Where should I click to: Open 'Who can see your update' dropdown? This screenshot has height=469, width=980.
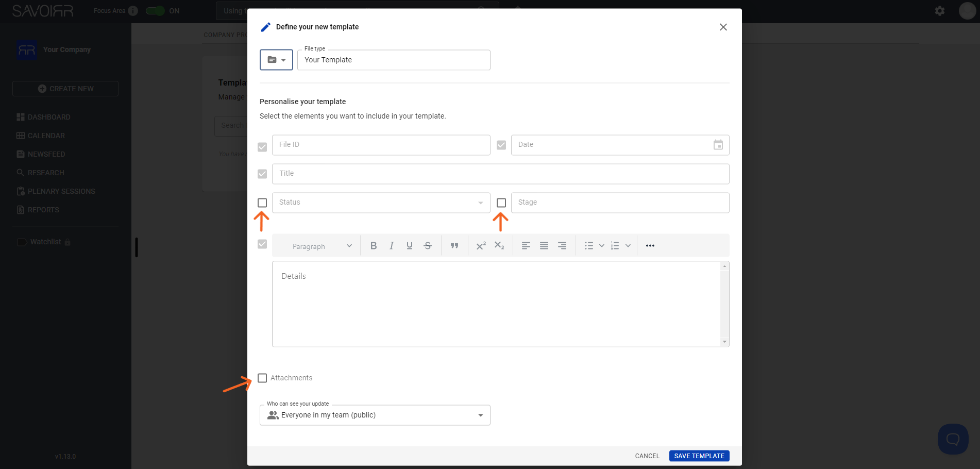click(375, 415)
